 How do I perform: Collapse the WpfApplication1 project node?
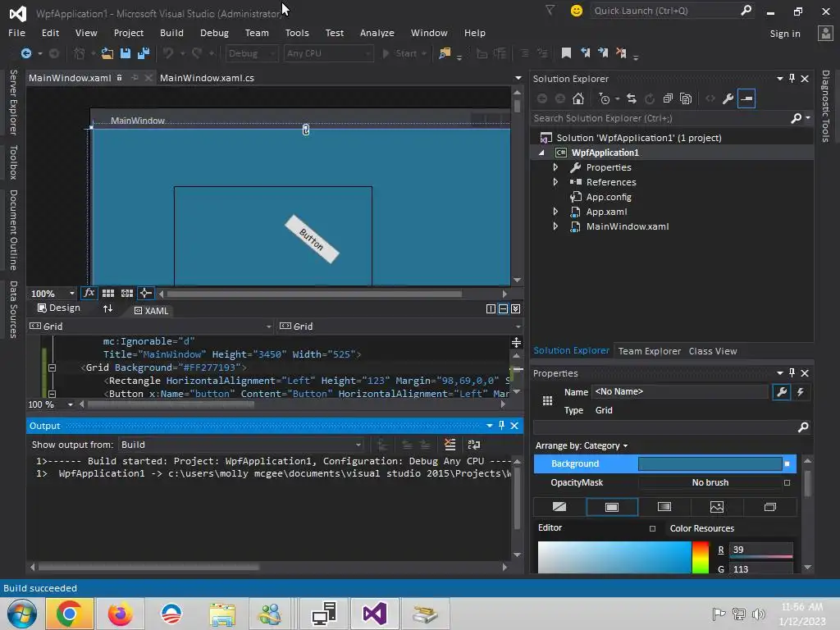[x=541, y=153]
